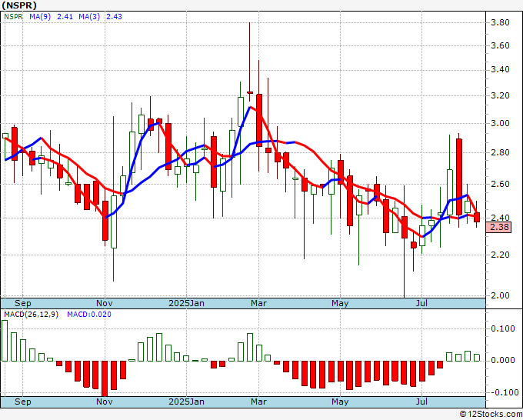
Task: Click May on the price chart date axis
Action: pos(340,303)
